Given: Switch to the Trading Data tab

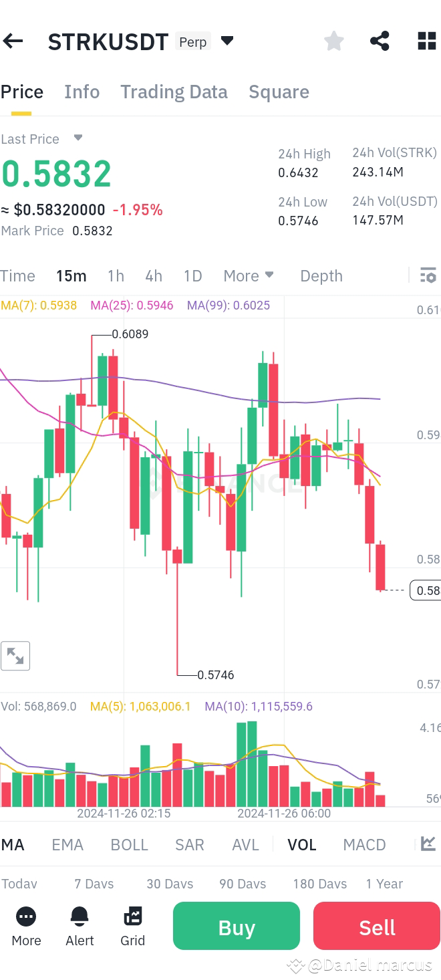Looking at the screenshot, I should (x=174, y=92).
